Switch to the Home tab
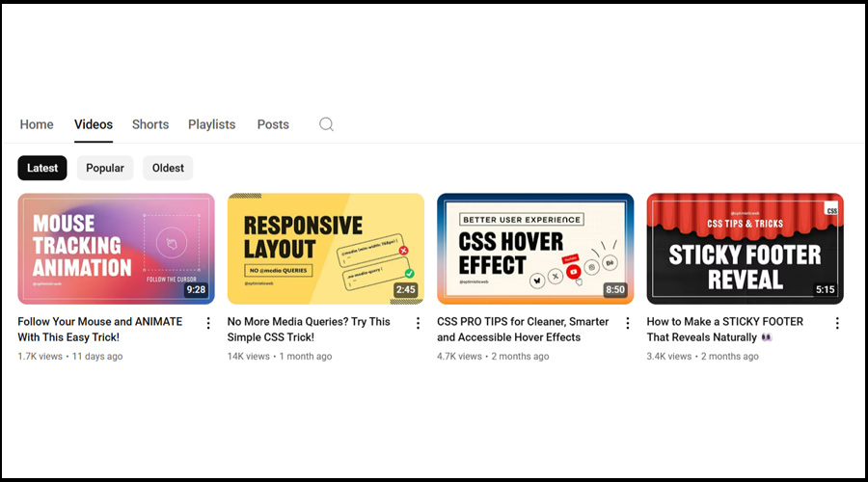 coord(37,124)
